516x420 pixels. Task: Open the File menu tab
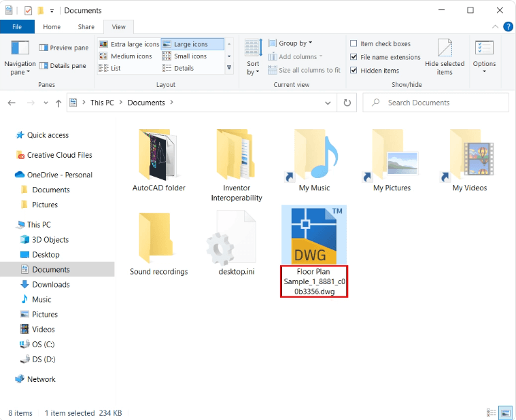coord(17,27)
